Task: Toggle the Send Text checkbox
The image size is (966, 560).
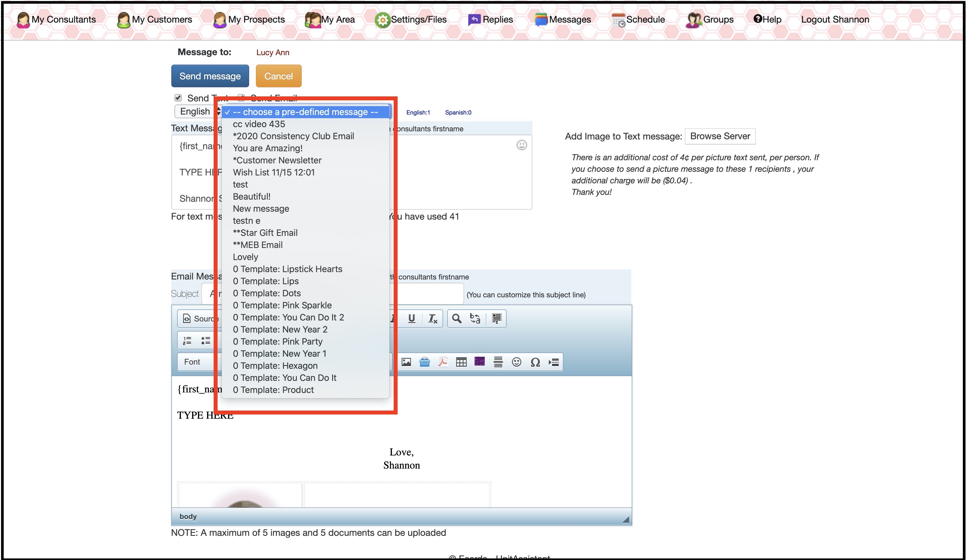Action: click(x=178, y=98)
